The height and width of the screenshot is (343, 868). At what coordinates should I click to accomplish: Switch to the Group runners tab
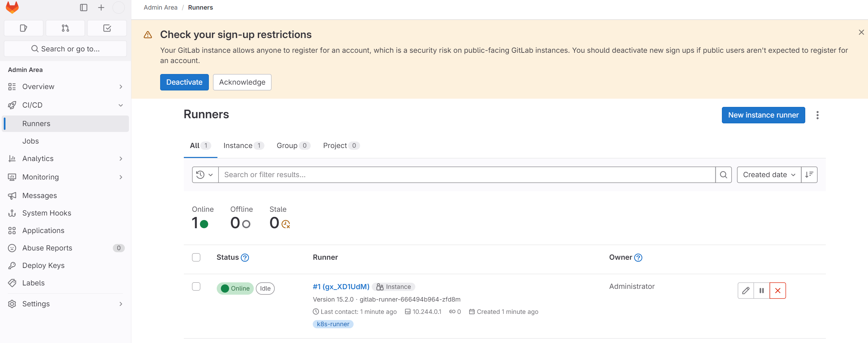[x=293, y=146]
